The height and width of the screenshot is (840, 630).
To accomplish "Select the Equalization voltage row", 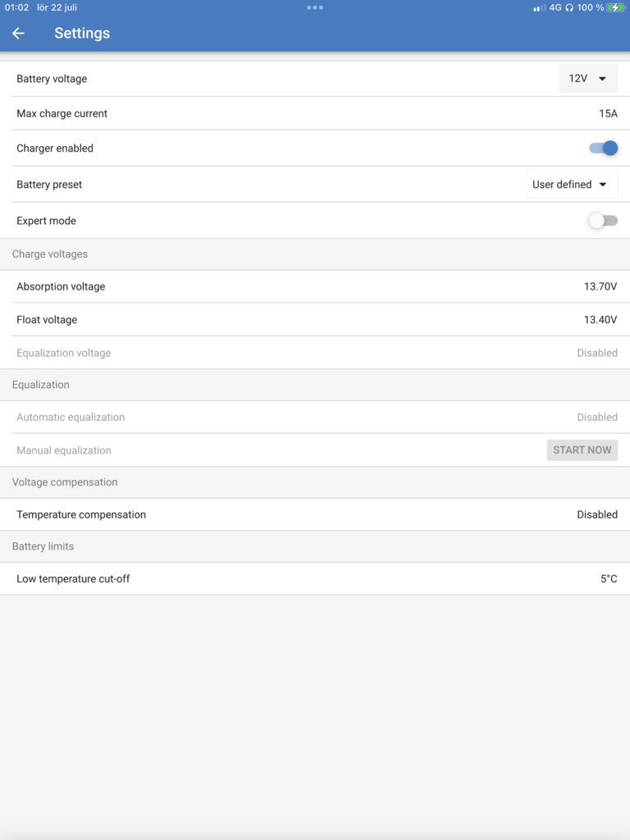I will click(315, 353).
